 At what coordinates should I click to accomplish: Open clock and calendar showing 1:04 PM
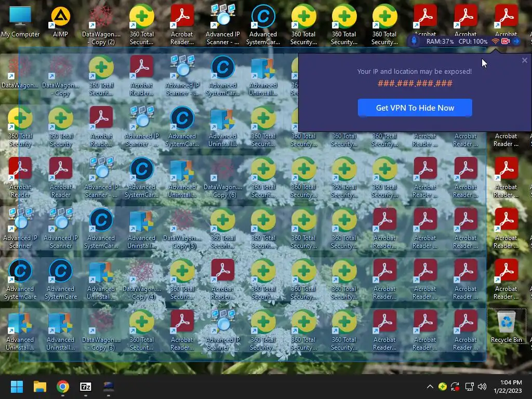(508, 387)
